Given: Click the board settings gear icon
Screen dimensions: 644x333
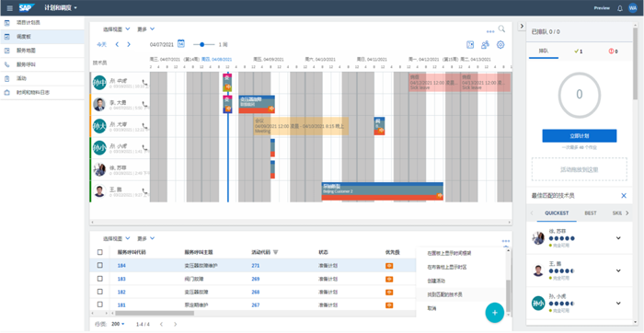Looking at the screenshot, I should [x=500, y=45].
